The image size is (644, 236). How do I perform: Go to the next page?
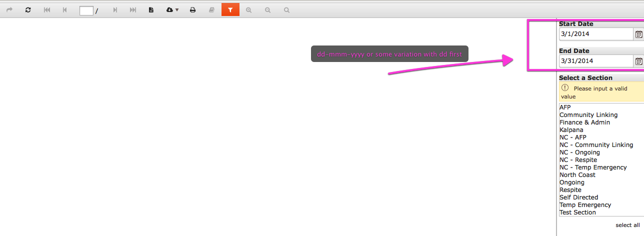coord(115,10)
